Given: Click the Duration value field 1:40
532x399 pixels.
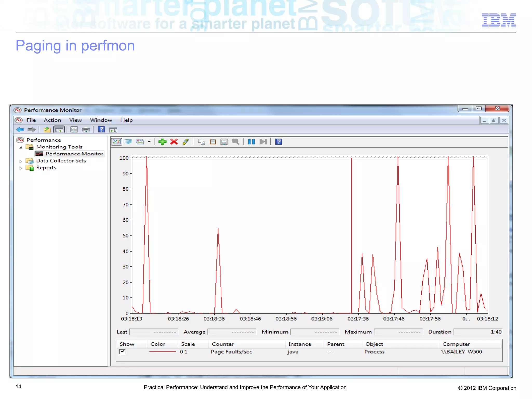Looking at the screenshot, I should click(478, 332).
